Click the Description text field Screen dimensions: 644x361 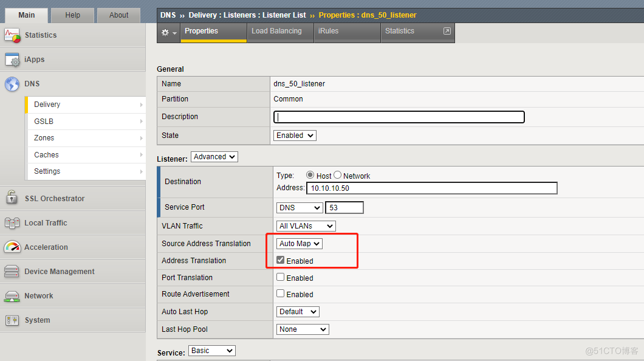pyautogui.click(x=399, y=117)
